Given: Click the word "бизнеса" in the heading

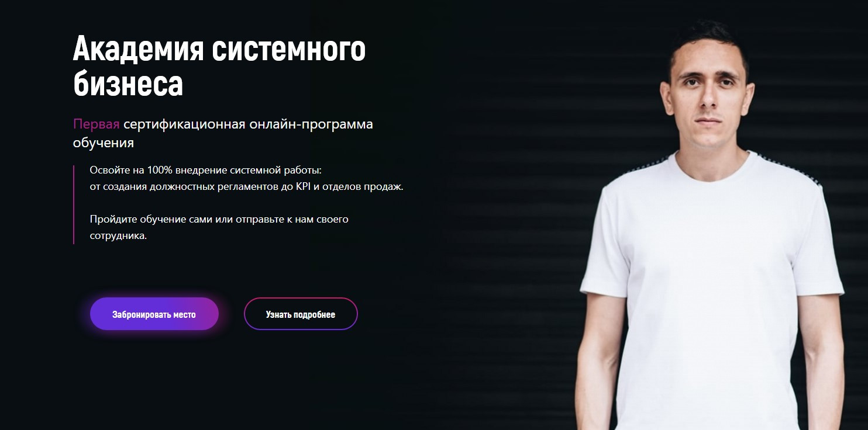Looking at the screenshot, I should click(128, 84).
